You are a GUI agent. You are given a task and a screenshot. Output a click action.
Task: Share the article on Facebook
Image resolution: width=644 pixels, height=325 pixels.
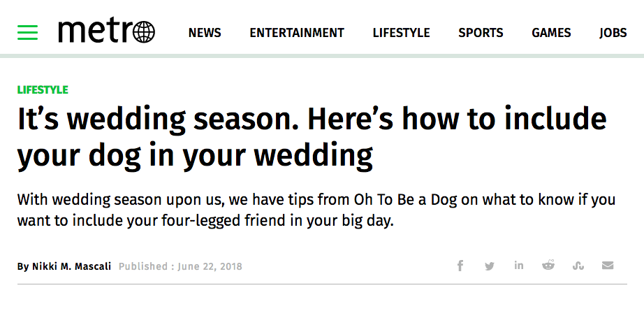pyautogui.click(x=460, y=266)
